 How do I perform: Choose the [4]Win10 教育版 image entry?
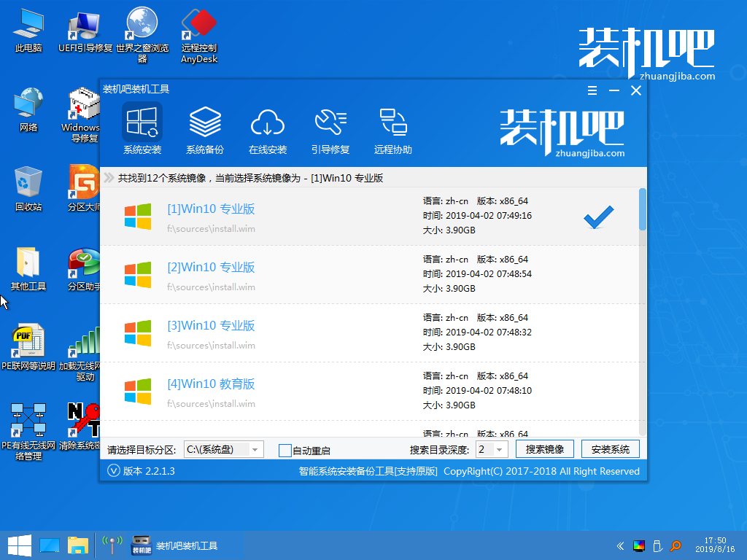(211, 384)
